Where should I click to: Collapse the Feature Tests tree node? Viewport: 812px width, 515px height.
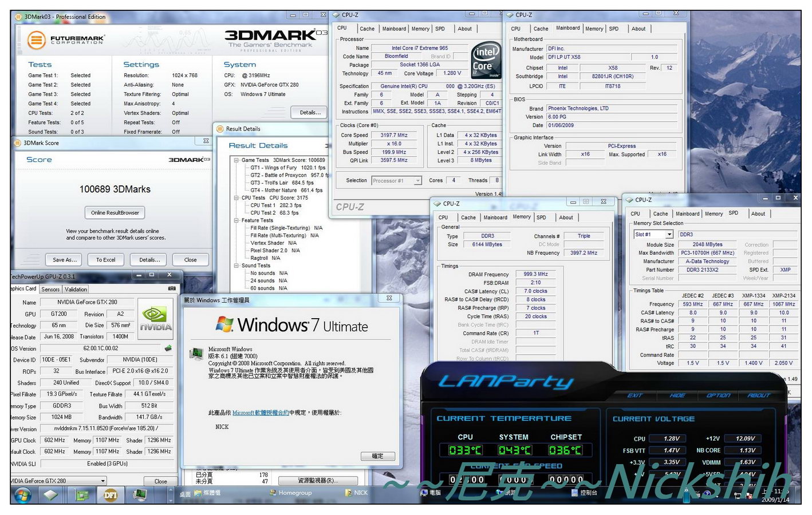click(236, 220)
